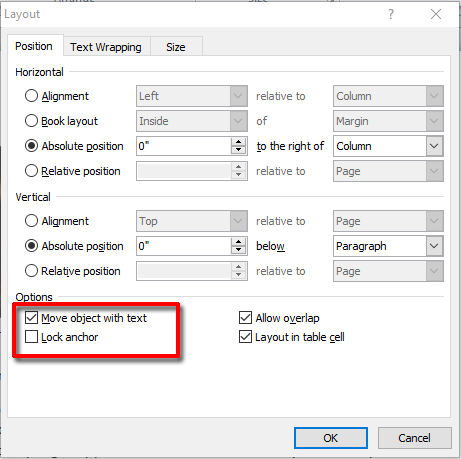This screenshot has width=461, height=459.
Task: Close the Layout dialog with X
Action: [436, 14]
